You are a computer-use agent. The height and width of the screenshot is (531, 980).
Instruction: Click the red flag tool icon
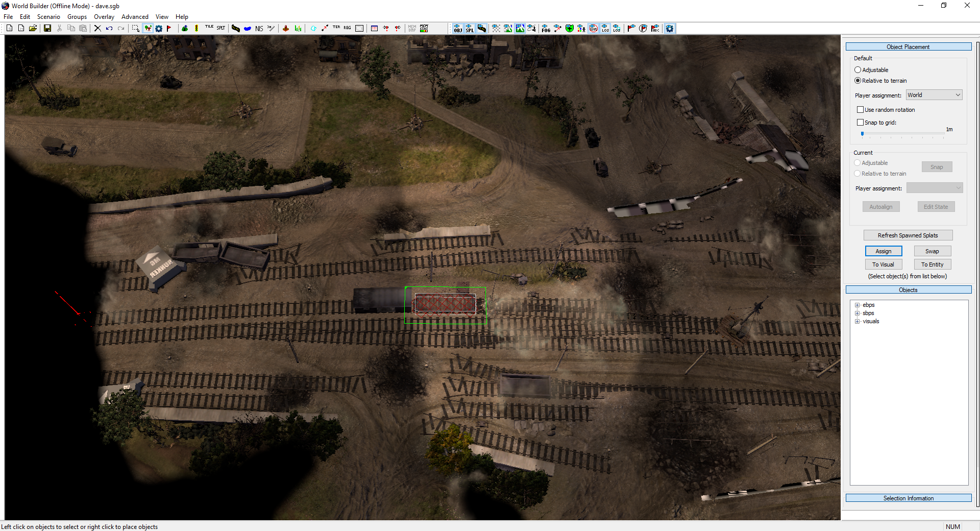[x=169, y=28]
